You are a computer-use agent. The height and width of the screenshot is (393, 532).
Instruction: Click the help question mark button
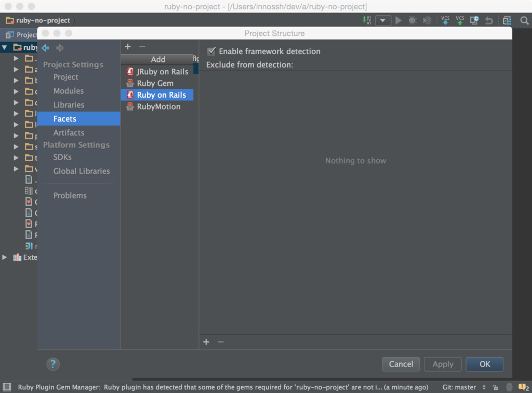tap(53, 364)
